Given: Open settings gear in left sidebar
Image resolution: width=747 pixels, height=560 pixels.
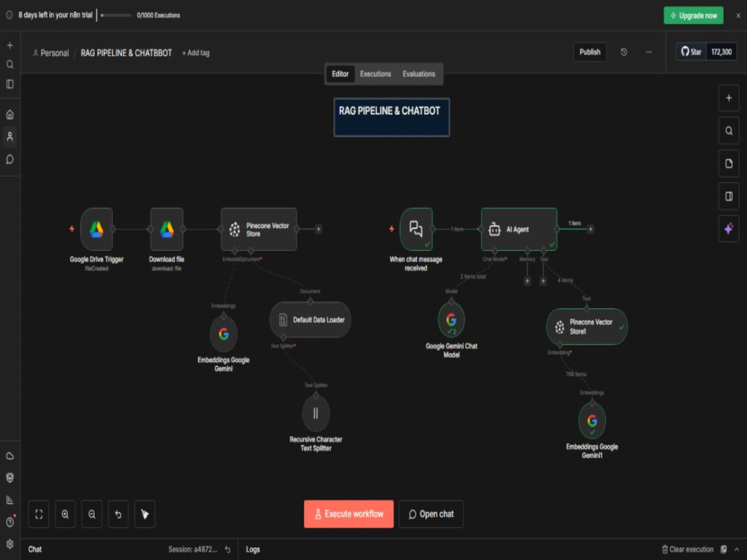Looking at the screenshot, I should tap(10, 544).
